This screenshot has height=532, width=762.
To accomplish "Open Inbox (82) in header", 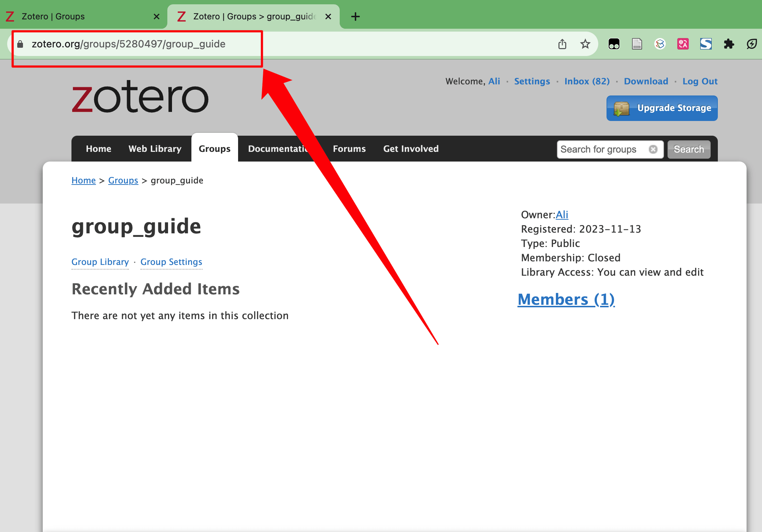I will (587, 81).
